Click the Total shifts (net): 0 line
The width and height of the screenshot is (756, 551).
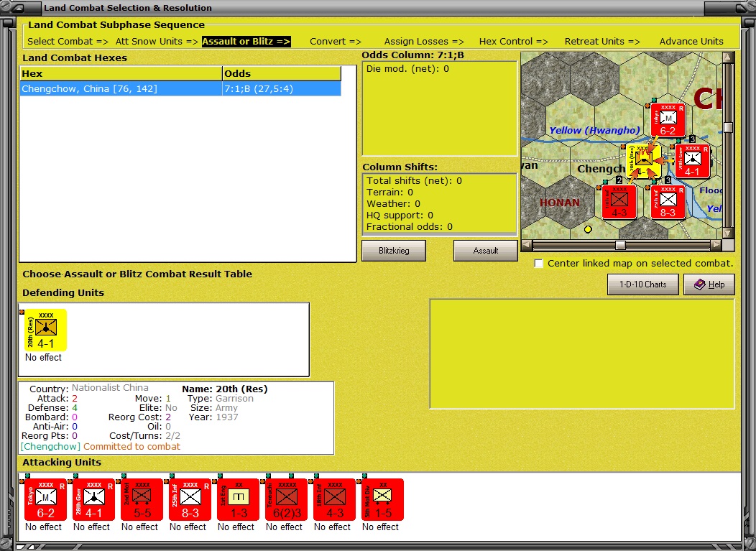click(x=414, y=181)
